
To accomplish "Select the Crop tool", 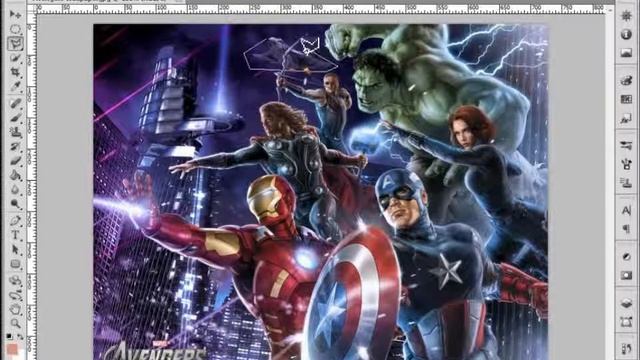I will click(x=15, y=72).
